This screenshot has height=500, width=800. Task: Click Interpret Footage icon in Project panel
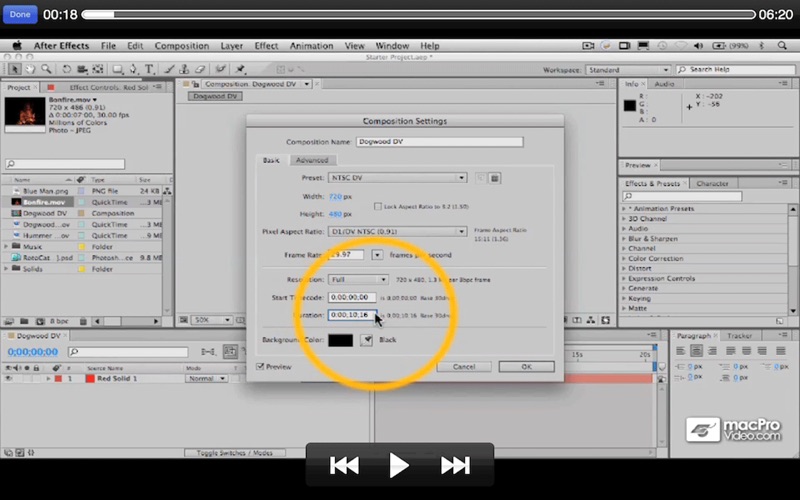pos(9,321)
